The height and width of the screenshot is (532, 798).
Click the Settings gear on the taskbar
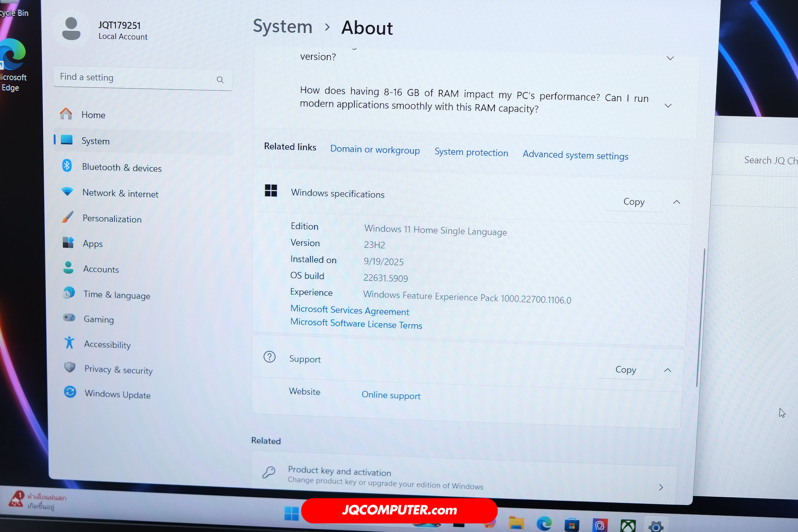point(656,526)
